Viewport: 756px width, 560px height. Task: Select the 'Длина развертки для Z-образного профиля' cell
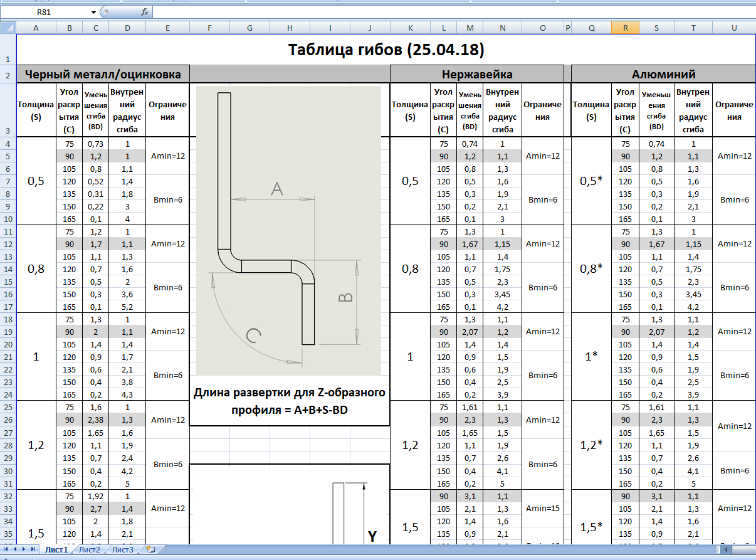[x=289, y=401]
